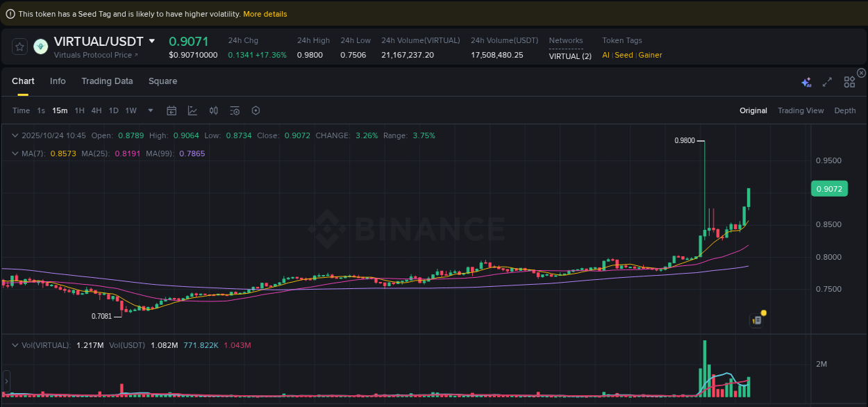Open the AI analysis assistant icon
868x407 pixels.
[x=806, y=82]
